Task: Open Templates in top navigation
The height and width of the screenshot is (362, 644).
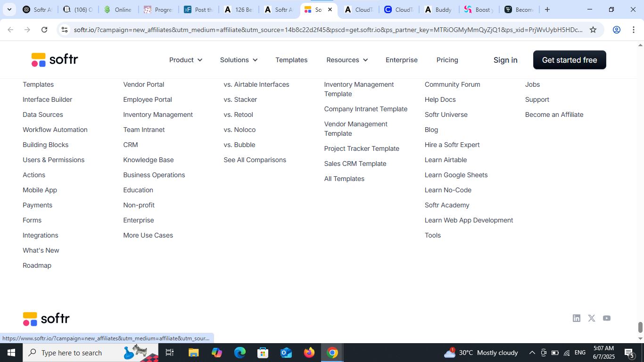Action: (x=291, y=60)
